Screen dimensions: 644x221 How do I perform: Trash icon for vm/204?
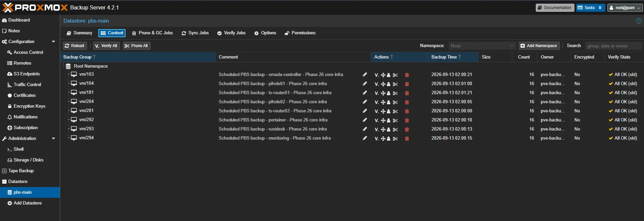407,102
